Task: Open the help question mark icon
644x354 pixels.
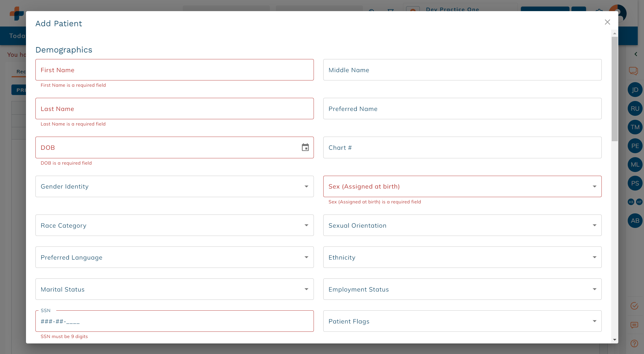Action: (x=634, y=343)
